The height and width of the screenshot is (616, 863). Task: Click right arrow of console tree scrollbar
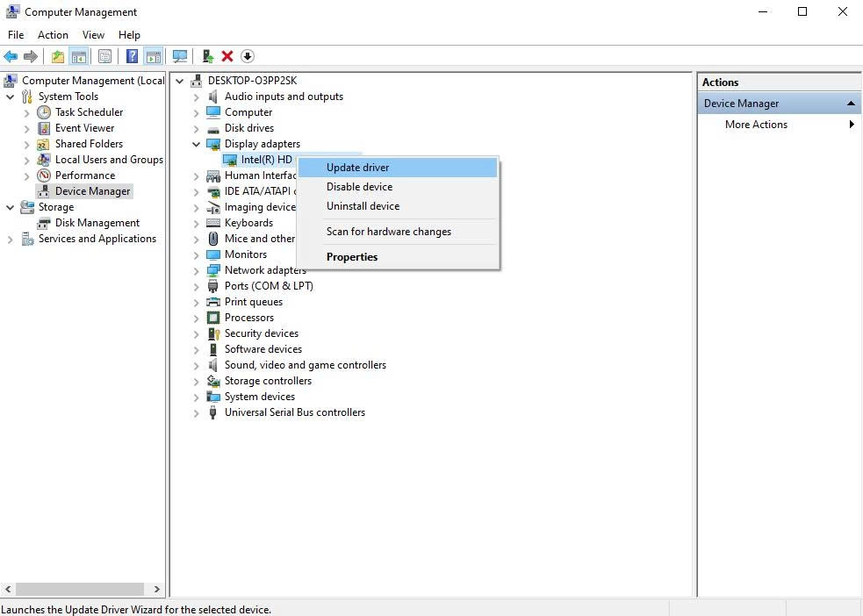click(x=157, y=589)
